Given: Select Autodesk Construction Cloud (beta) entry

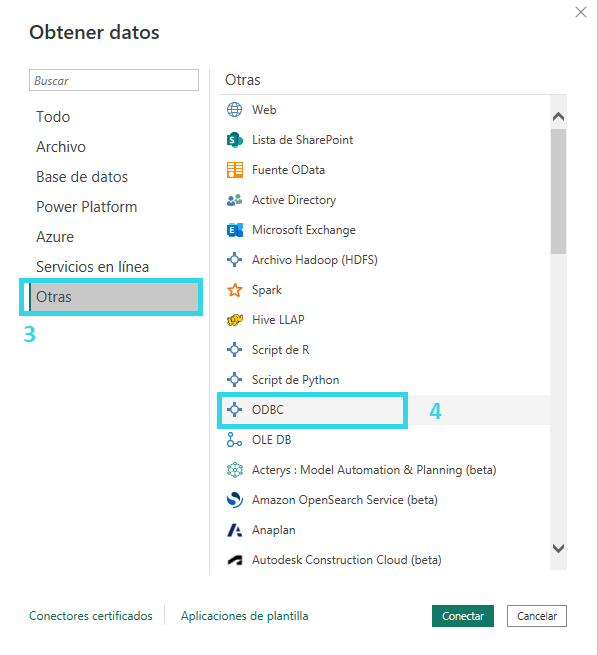Looking at the screenshot, I should (347, 560).
